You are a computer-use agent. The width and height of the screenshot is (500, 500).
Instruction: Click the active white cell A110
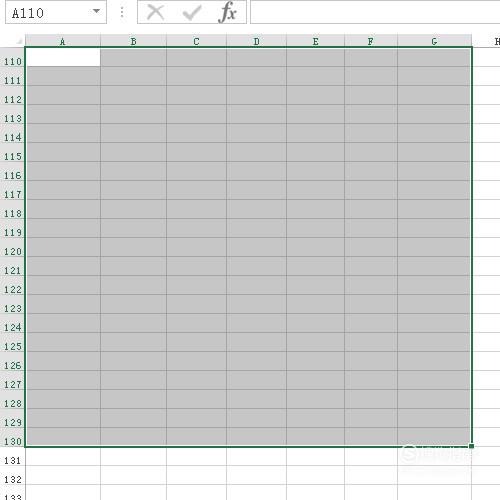point(63,57)
